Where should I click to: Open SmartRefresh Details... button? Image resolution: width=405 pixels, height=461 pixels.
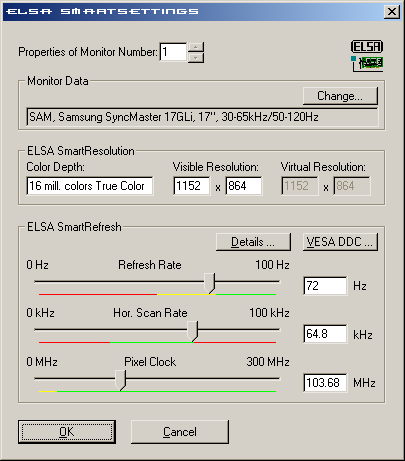(x=253, y=242)
